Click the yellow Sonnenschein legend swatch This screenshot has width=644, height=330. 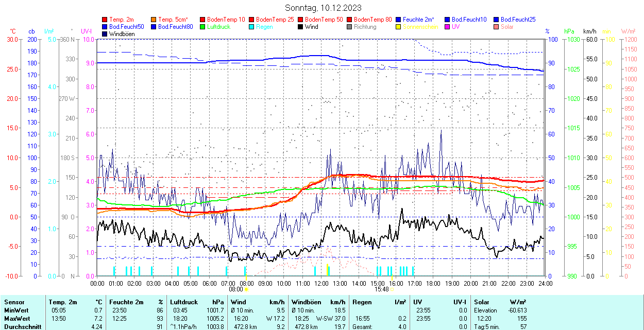[399, 27]
